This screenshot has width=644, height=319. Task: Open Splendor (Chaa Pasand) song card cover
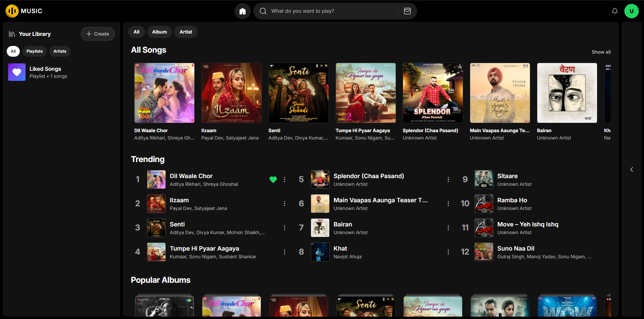pos(433,93)
